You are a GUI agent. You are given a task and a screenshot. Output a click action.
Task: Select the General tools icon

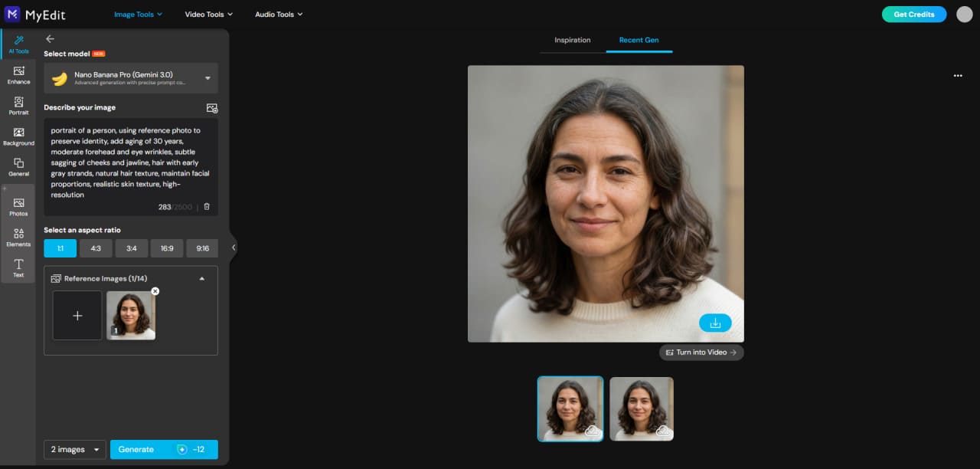pos(18,167)
